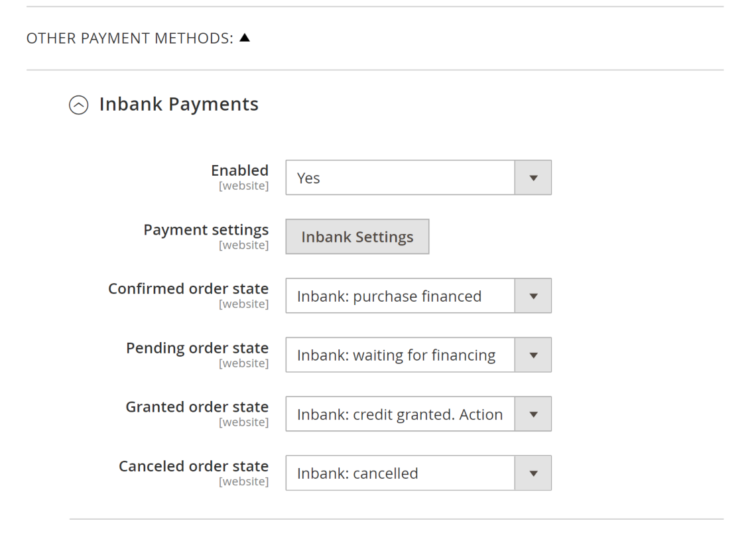
Task: Select the 'Inbank: purchase financed' field
Action: (400, 296)
